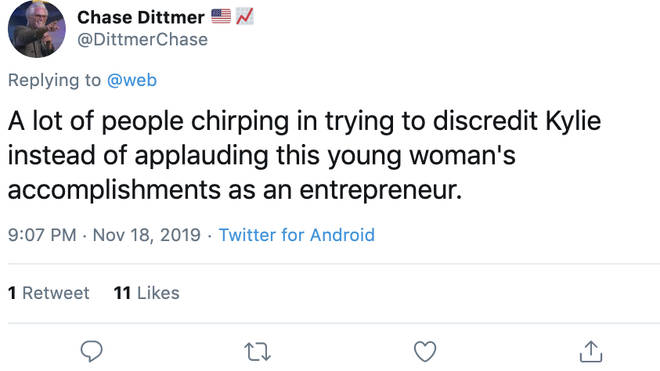
Task: Retweet using the arrows icon
Action: 258,352
